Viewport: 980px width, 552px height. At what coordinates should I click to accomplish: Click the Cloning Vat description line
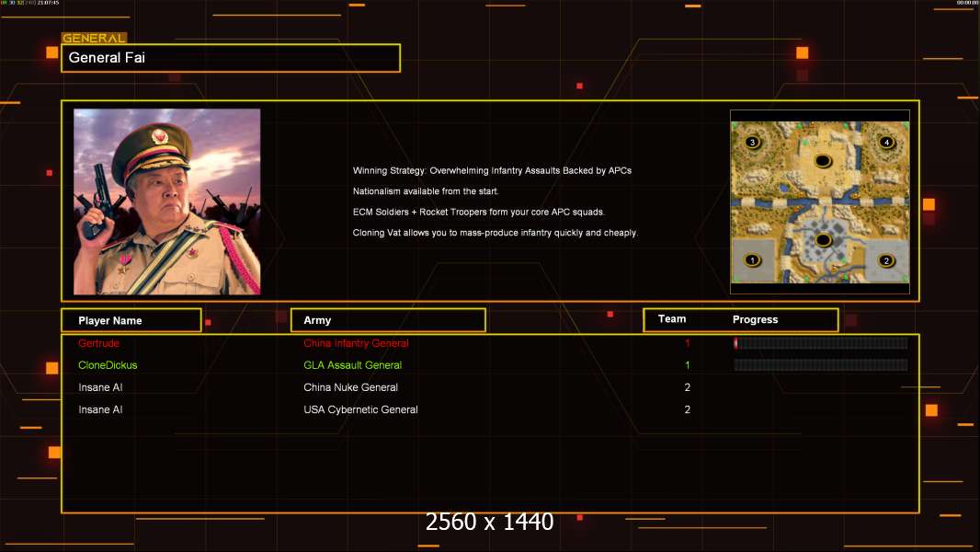(495, 233)
